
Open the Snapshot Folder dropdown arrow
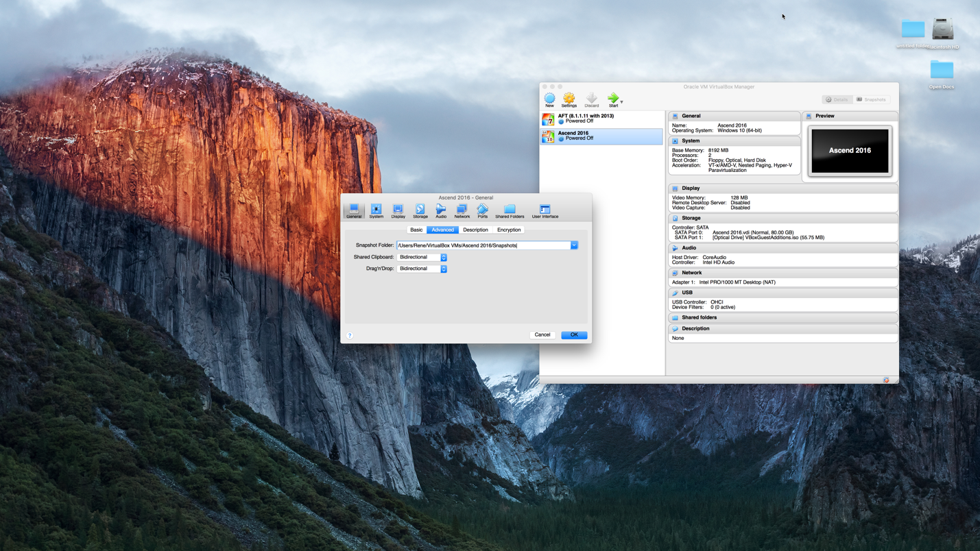coord(574,245)
